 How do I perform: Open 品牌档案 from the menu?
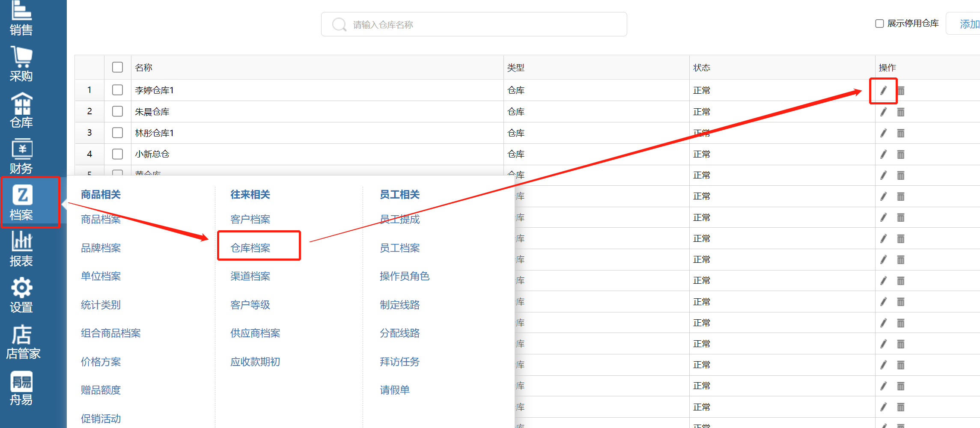pos(101,248)
